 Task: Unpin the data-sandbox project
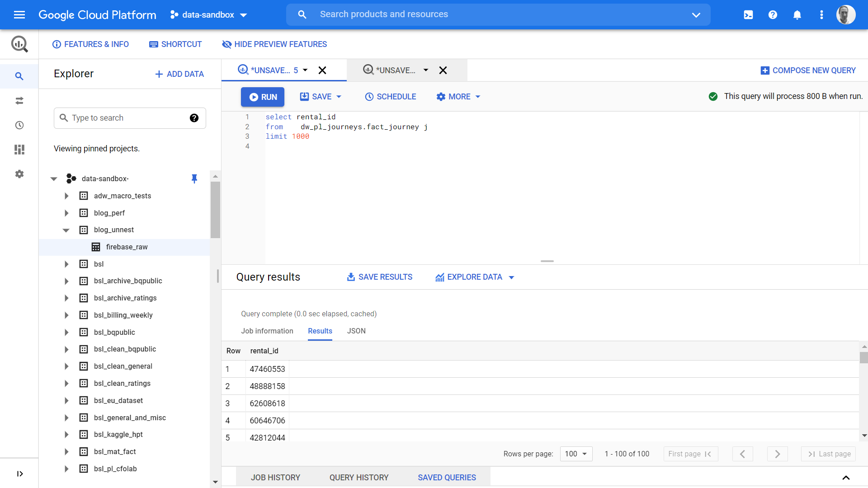point(194,178)
